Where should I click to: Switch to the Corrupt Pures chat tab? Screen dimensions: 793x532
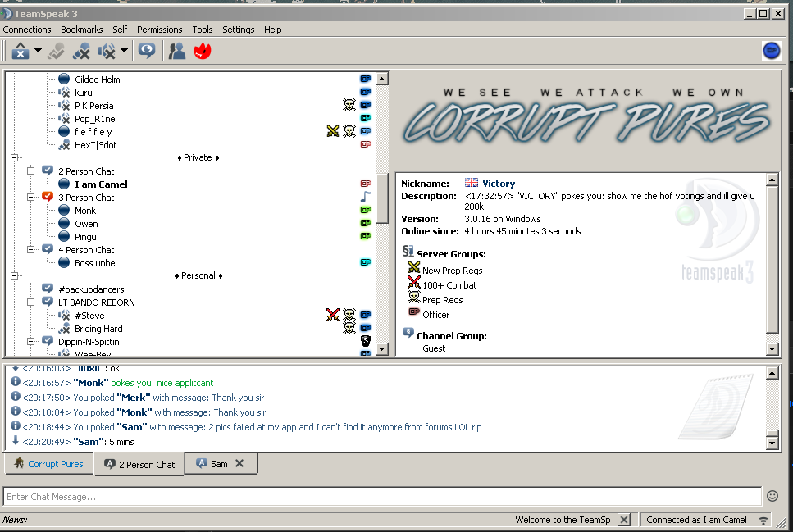coord(49,464)
